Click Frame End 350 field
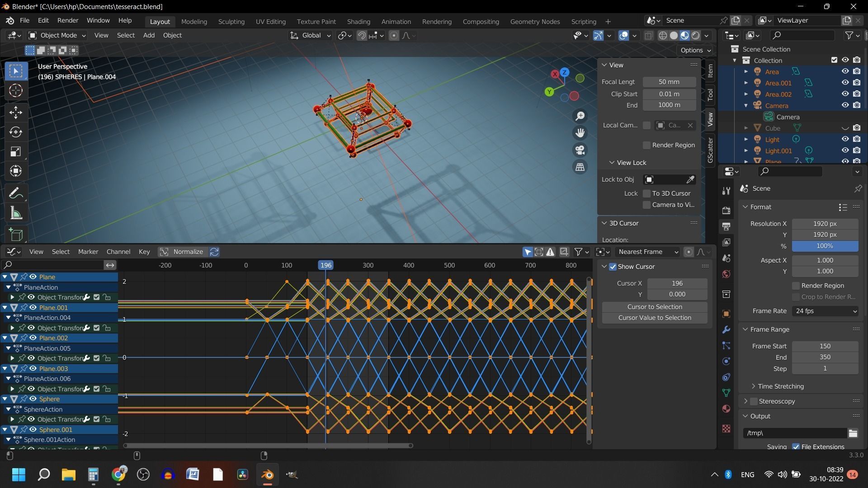The image size is (868, 488). [x=825, y=357]
